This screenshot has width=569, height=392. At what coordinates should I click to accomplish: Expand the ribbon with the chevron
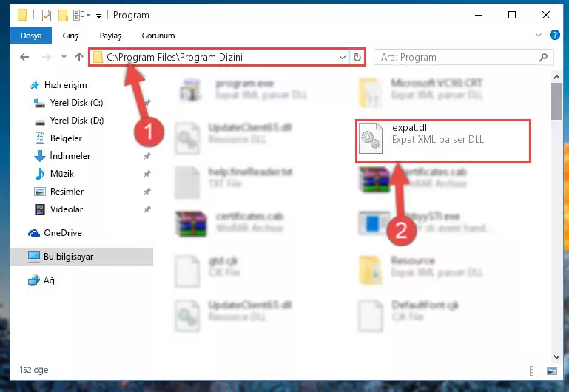539,36
